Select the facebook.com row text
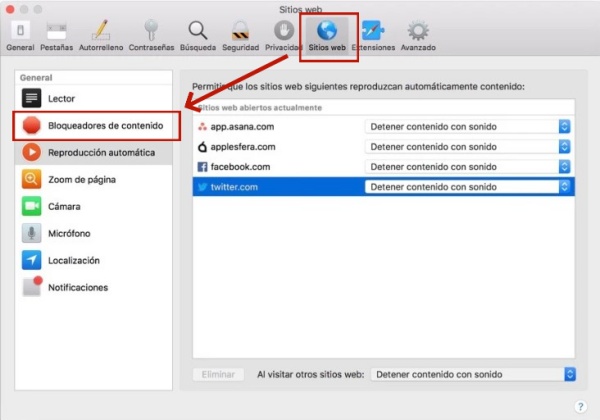The height and width of the screenshot is (420, 600). point(240,167)
